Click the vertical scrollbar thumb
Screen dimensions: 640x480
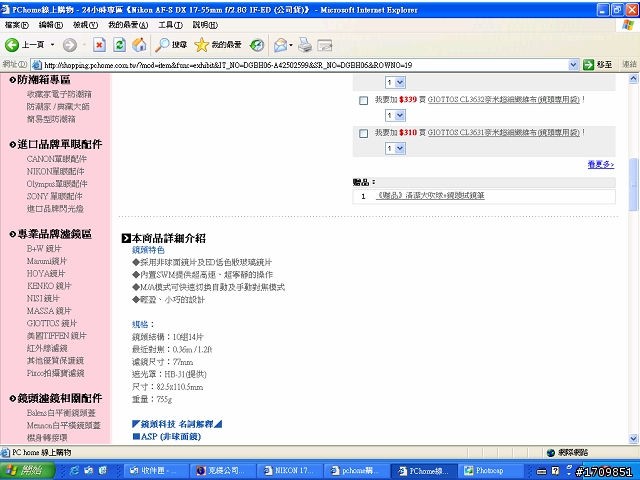point(633,184)
